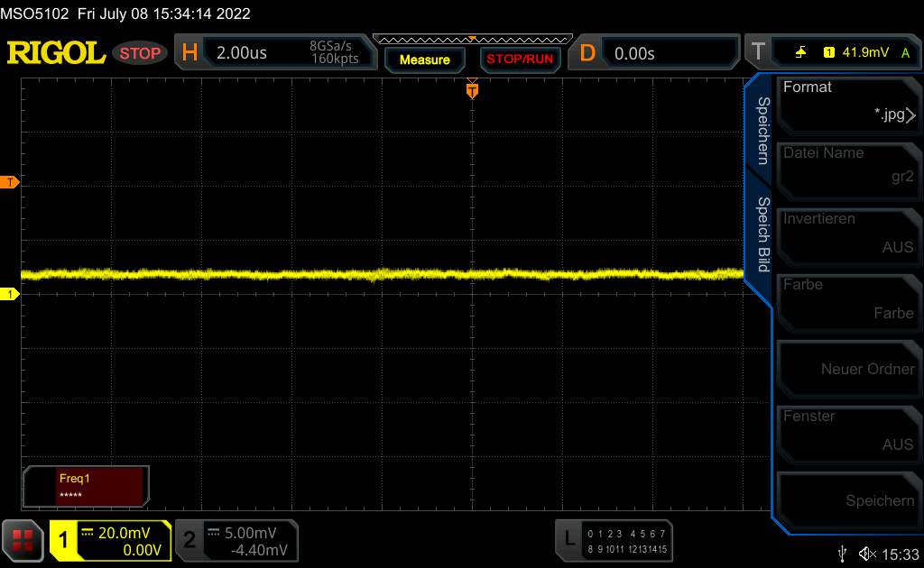Click the orange trigger level marker T
This screenshot has width=924, height=568.
(10, 183)
